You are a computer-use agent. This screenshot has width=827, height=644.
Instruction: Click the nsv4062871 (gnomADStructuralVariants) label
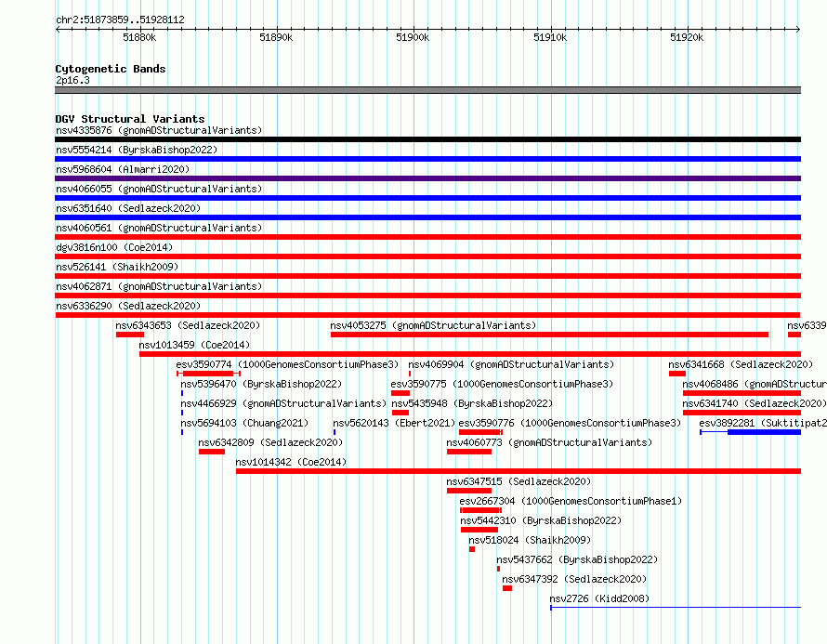[159, 286]
